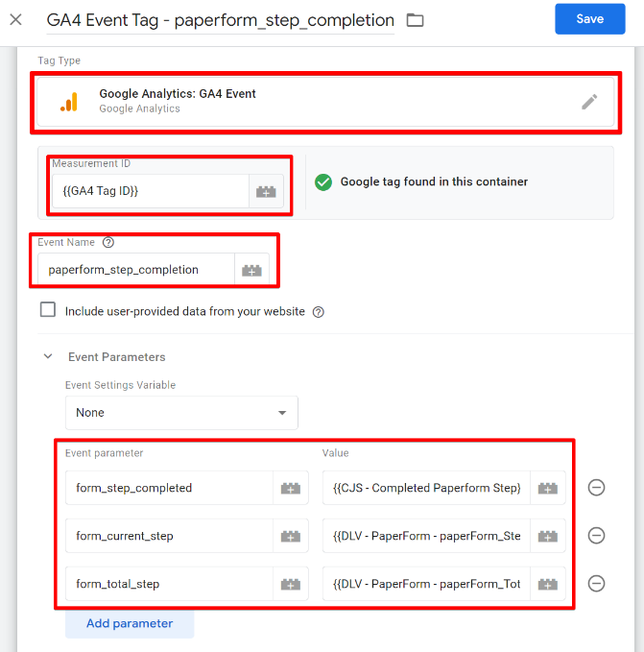Click the tag name title field
Image resolution: width=644 pixels, height=652 pixels.
click(x=221, y=20)
